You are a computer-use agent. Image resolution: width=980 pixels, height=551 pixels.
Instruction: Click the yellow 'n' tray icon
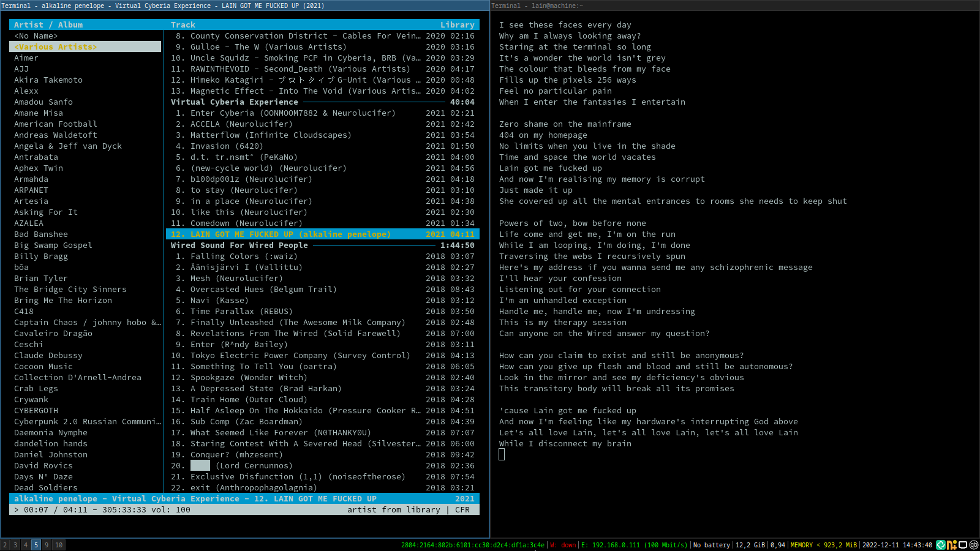point(952,545)
